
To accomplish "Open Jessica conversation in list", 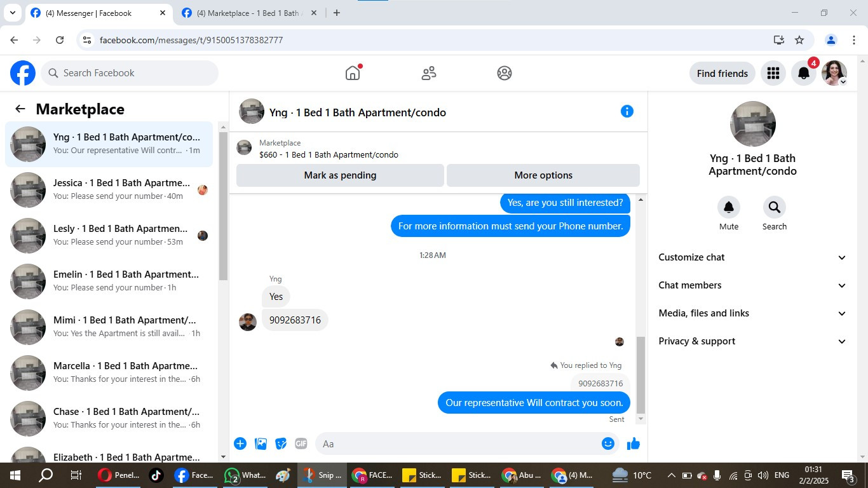I will (109, 190).
